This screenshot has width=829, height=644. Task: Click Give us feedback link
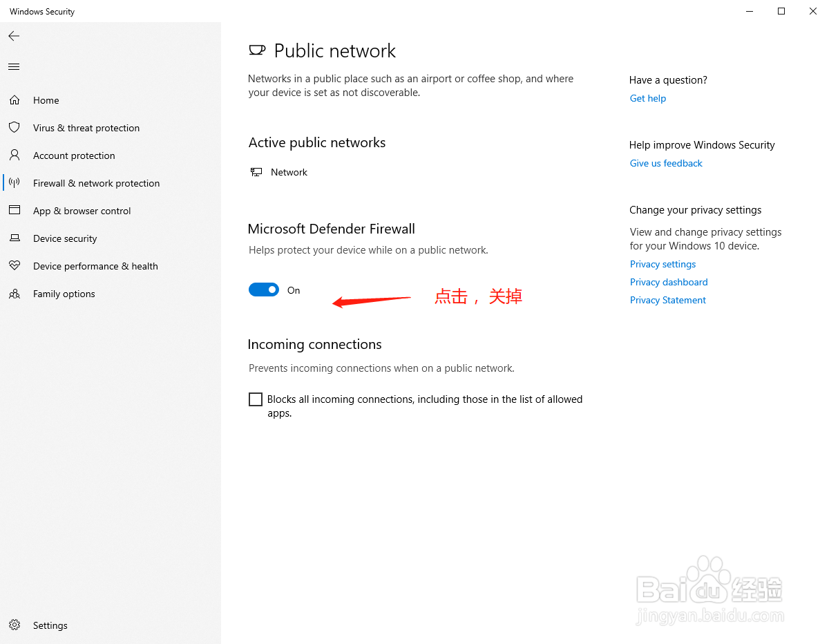(x=666, y=163)
